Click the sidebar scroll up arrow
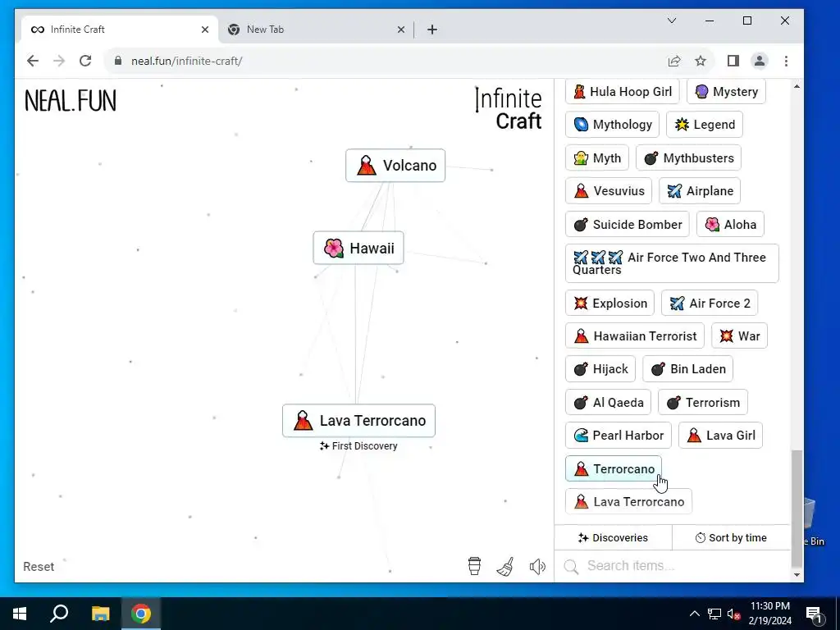The image size is (840, 630). [797, 86]
